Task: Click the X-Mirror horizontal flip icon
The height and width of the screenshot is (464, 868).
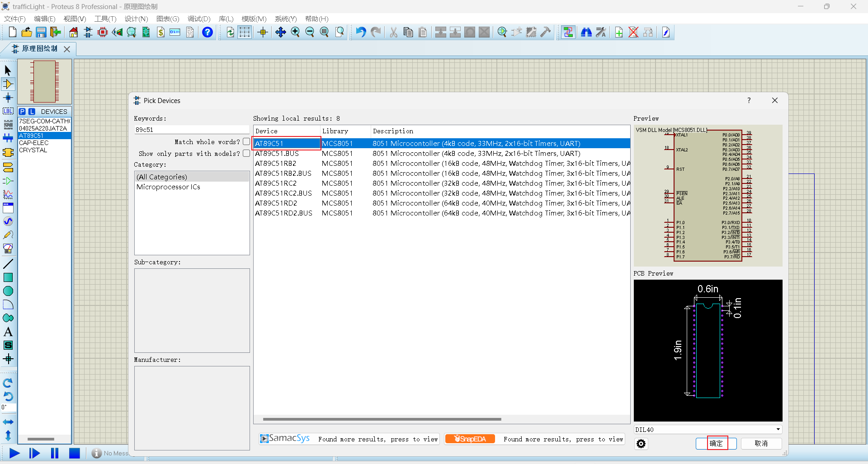Action: [x=8, y=422]
